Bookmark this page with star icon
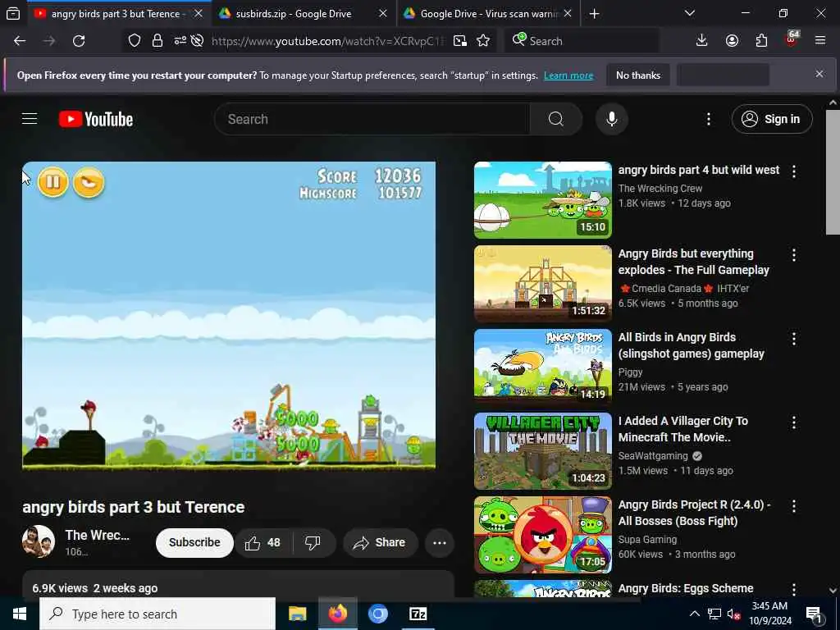This screenshot has width=840, height=630. (x=482, y=41)
